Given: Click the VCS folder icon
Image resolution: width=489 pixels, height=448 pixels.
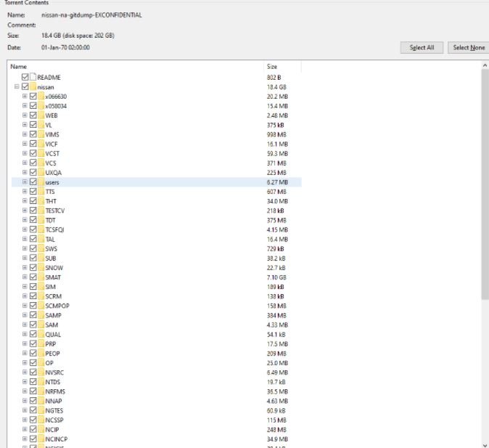Looking at the screenshot, I should (41, 163).
